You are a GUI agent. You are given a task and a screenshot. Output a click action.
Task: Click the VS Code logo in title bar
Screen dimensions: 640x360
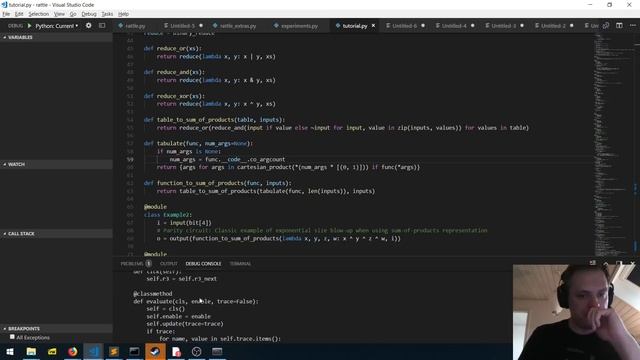(4, 4)
